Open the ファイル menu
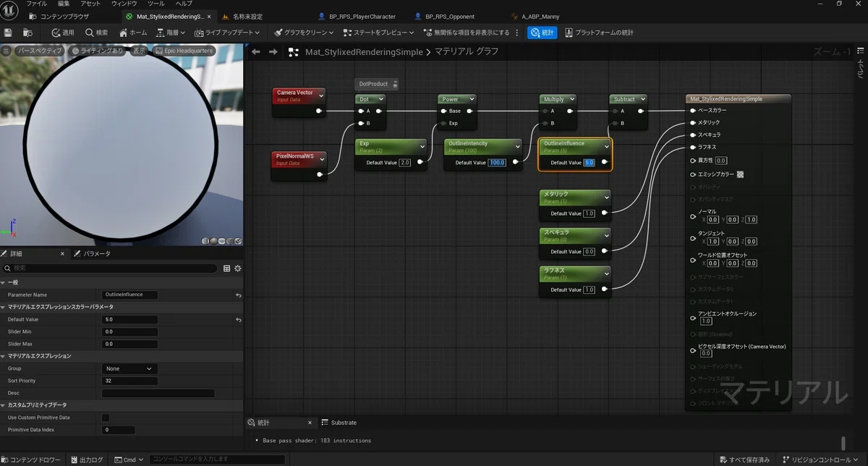Screen dimensions: 868x466 click(36, 4)
